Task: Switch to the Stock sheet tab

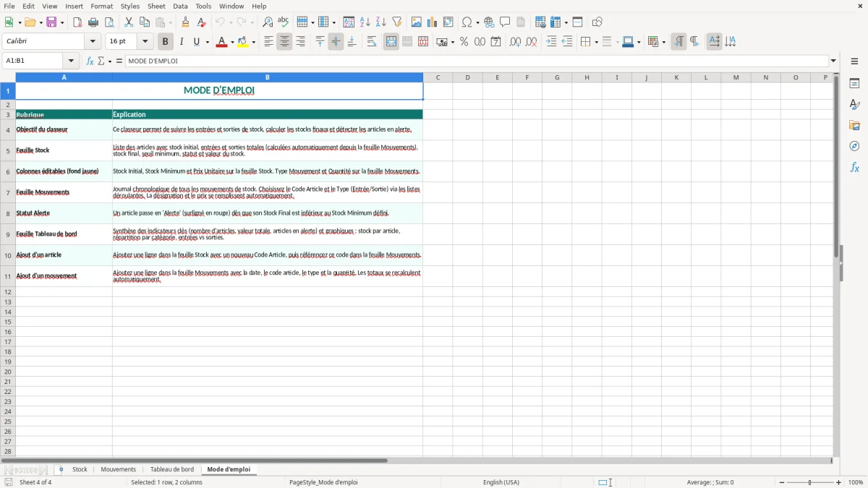Action: [80, 469]
